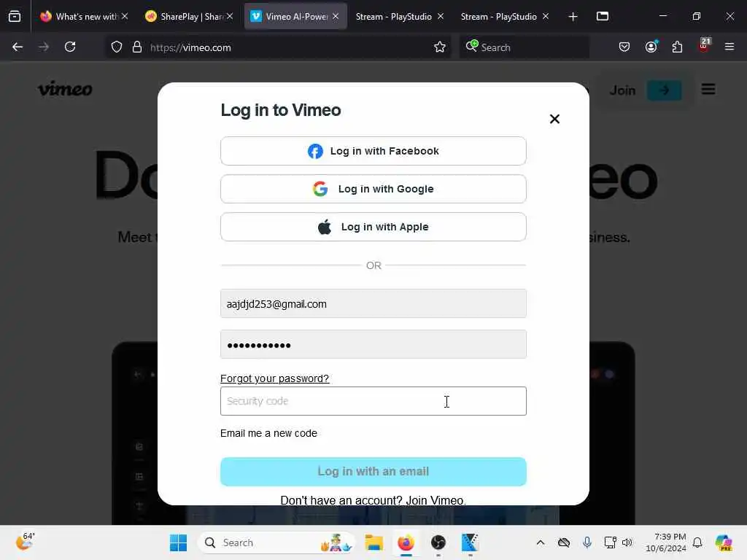Reload the current page
Screen dimensions: 747x560
pos(70,47)
